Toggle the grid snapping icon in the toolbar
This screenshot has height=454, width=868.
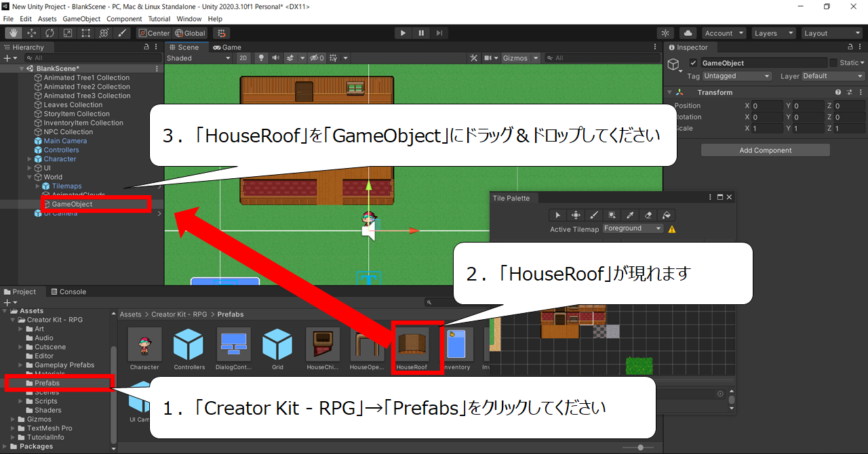tap(222, 33)
